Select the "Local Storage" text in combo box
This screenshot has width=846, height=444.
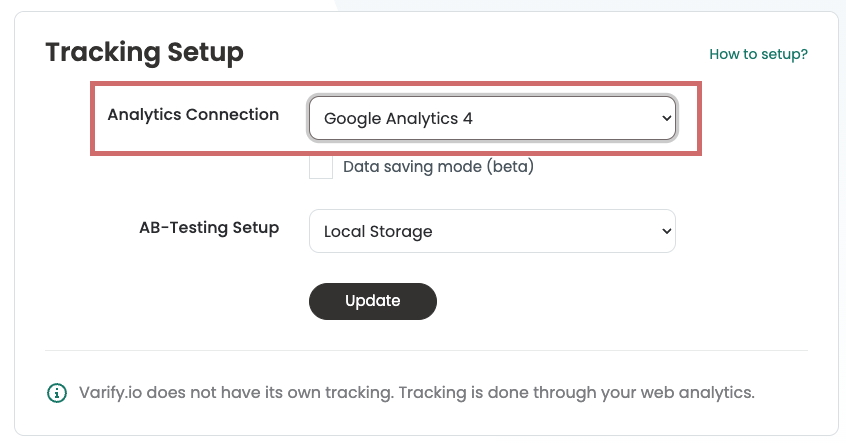point(378,231)
